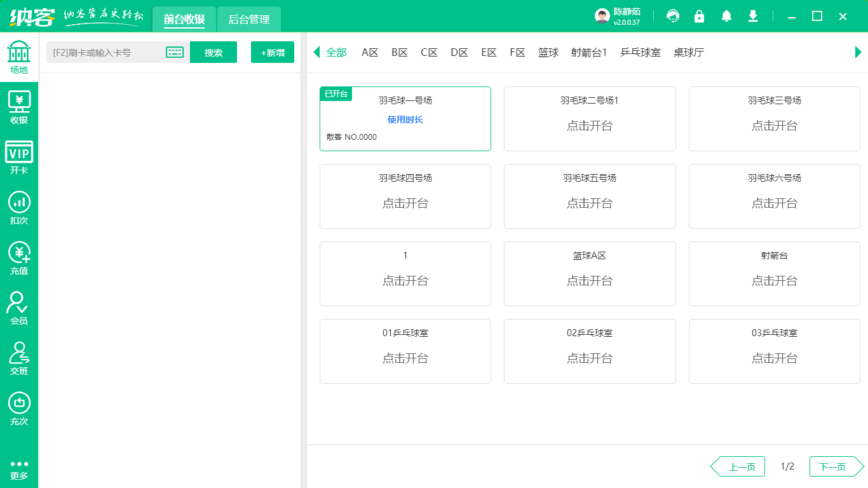Viewport: 868px width, 488px height.
Task: Click the +新增 button
Action: tap(272, 52)
